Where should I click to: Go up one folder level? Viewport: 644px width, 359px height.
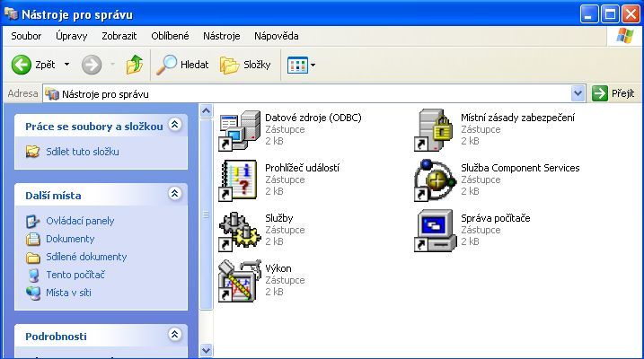pos(135,65)
